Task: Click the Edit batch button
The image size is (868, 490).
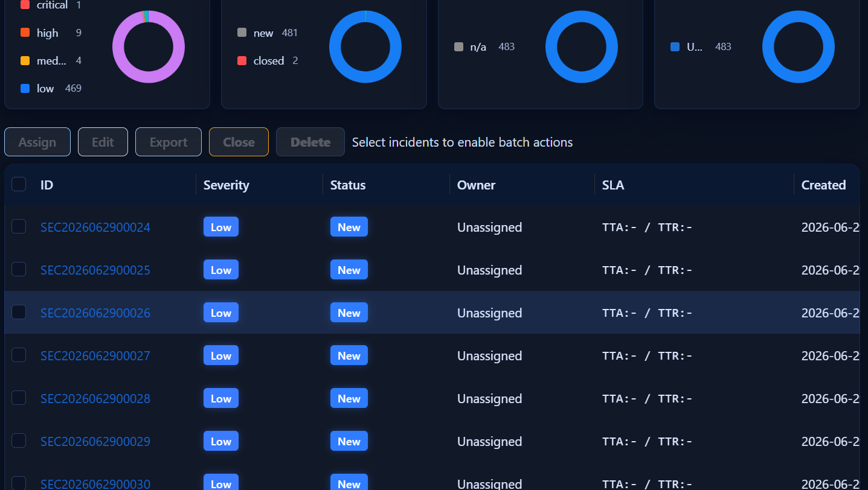Action: (103, 142)
